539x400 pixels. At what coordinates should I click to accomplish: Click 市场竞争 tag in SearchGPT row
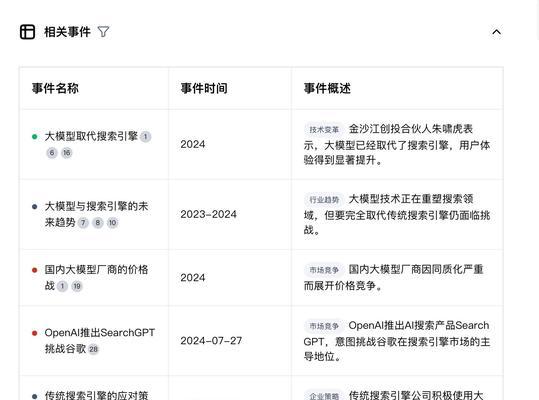(x=324, y=326)
